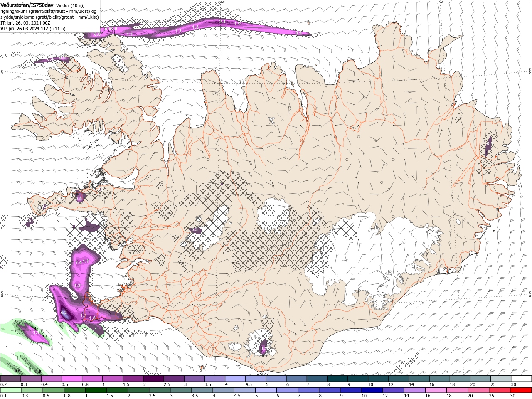Click the 2.4 precipitation value north of Iceland
This screenshot has width=532, height=399.
click(222, 22)
